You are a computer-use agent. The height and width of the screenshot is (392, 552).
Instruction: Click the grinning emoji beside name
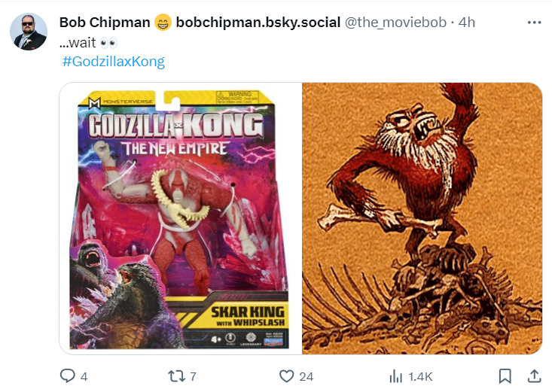163,23
